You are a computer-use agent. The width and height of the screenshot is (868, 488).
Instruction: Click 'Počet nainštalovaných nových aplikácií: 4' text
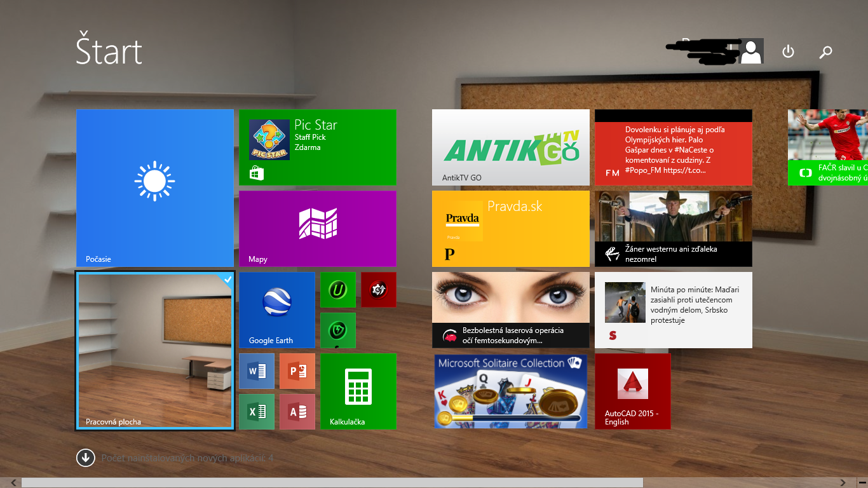point(187,457)
